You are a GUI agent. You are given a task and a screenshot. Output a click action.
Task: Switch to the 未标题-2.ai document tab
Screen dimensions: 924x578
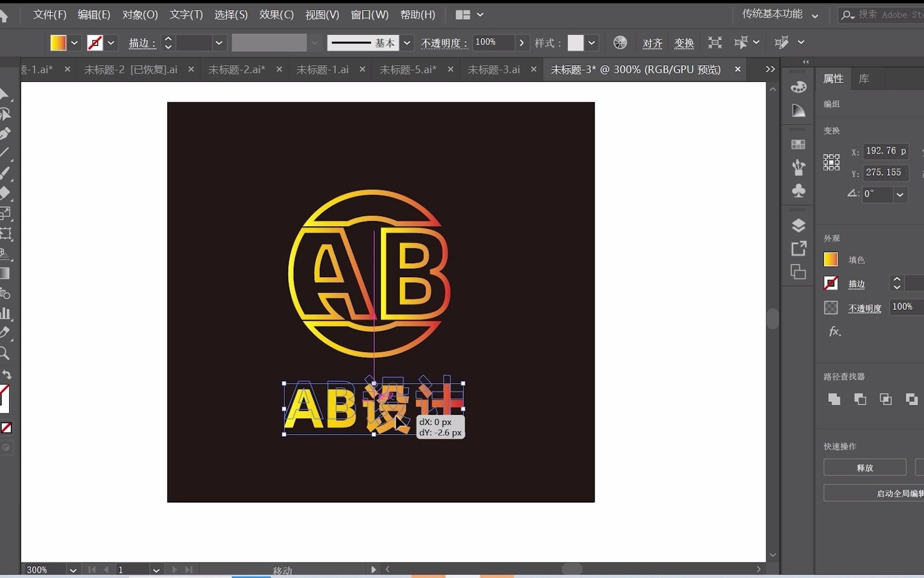point(236,69)
